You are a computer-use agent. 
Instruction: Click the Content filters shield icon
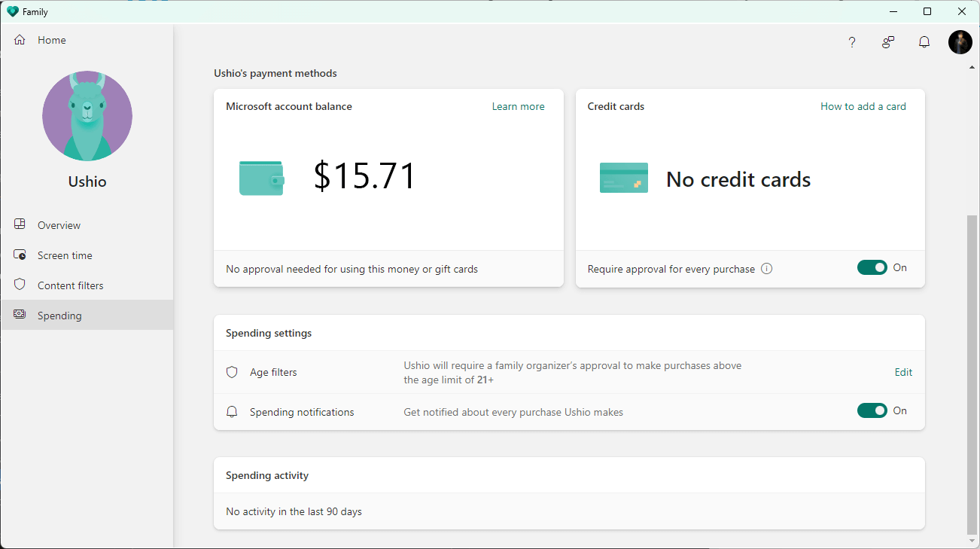coord(20,285)
